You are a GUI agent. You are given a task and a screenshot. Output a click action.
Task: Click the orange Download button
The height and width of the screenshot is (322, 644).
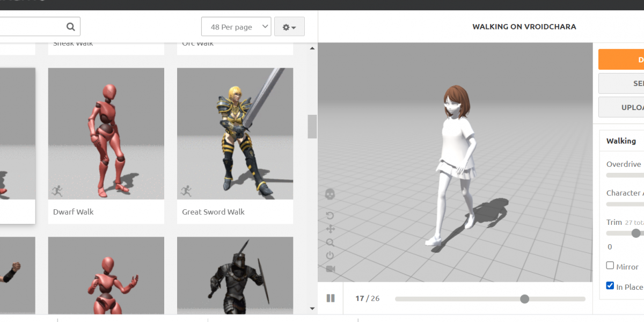(x=623, y=60)
